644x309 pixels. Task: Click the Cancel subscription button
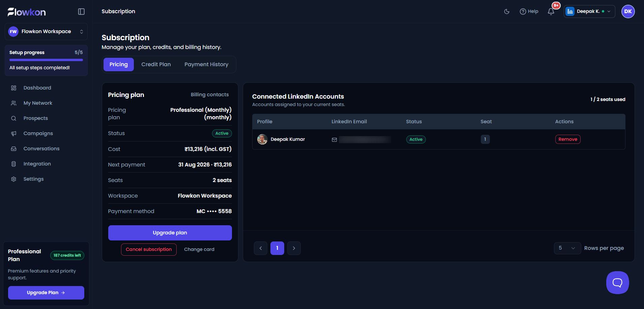pos(149,250)
